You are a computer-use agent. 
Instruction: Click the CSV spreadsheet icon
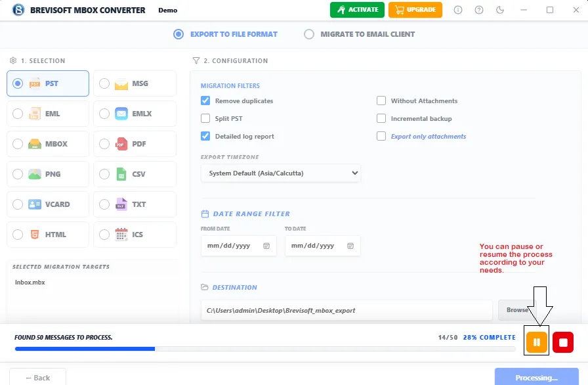[x=121, y=174]
